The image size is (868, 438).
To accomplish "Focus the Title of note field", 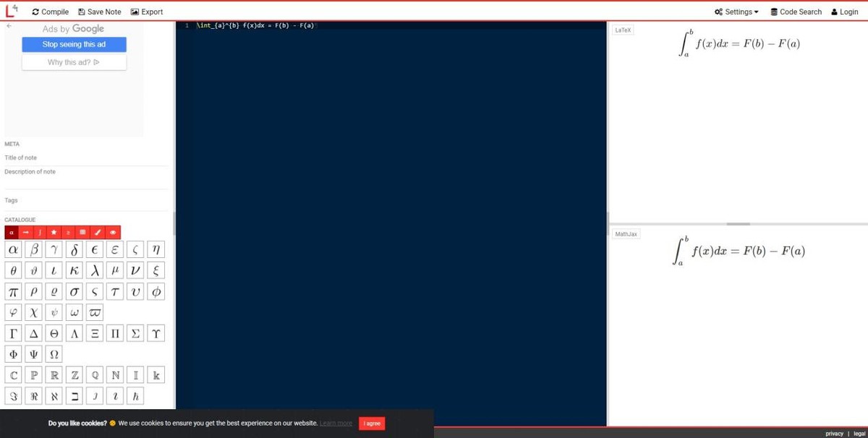I will coord(86,158).
